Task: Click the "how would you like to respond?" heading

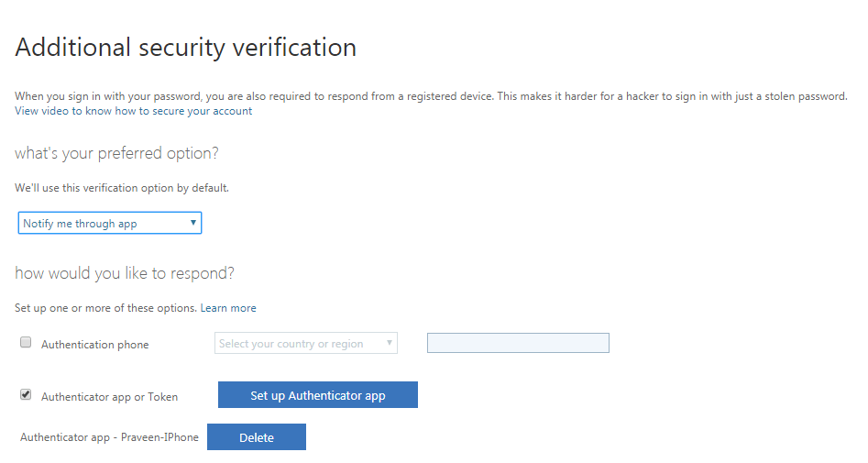Action: (x=125, y=273)
